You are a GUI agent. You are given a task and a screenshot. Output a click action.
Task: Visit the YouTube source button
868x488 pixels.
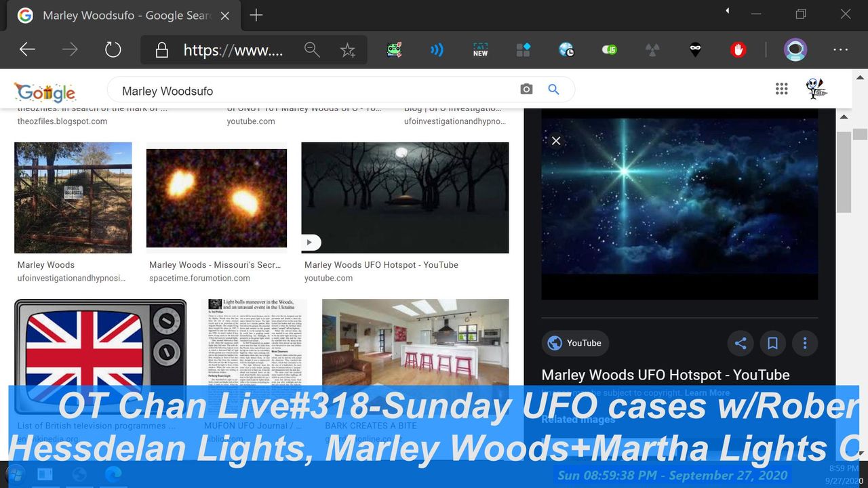(575, 343)
